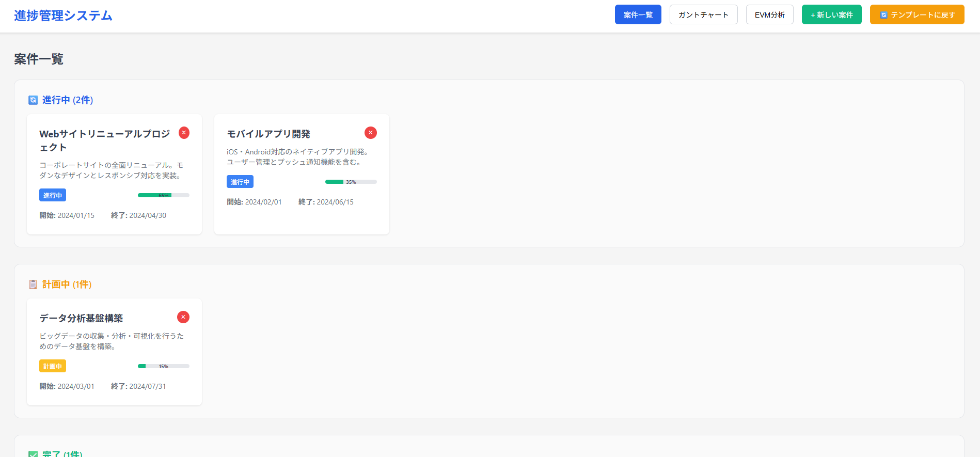Remove the モバイルアプリ開発 project with red X
The image size is (980, 457).
click(x=370, y=133)
